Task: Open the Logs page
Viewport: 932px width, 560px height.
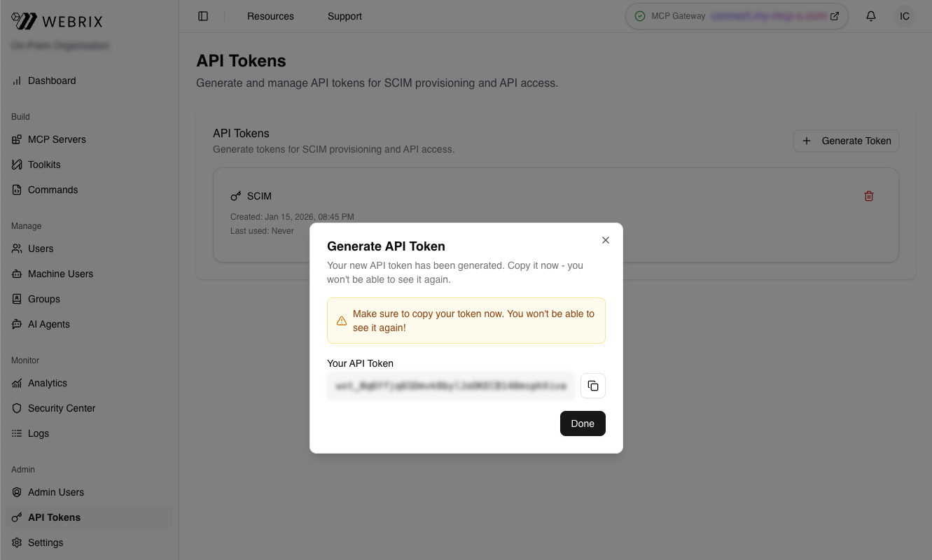Action: (38, 433)
